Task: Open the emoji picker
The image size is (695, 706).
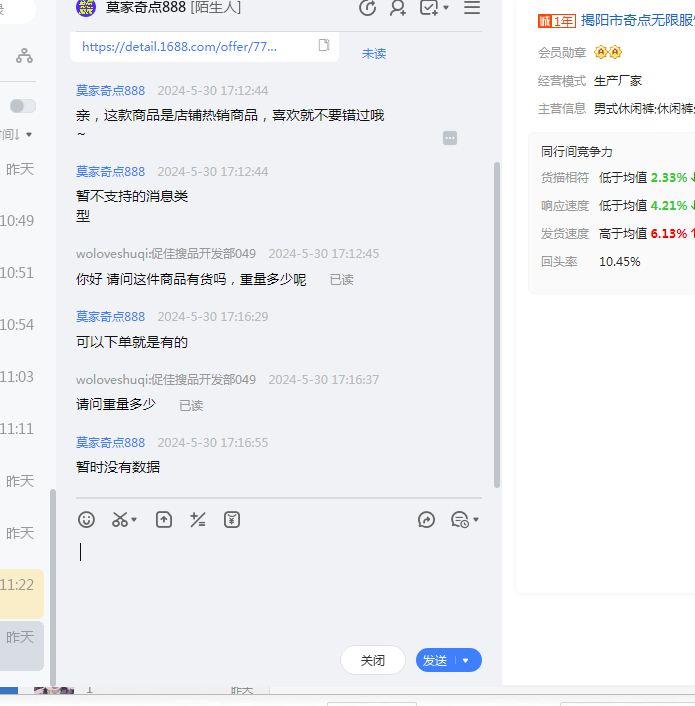Action: point(87,520)
